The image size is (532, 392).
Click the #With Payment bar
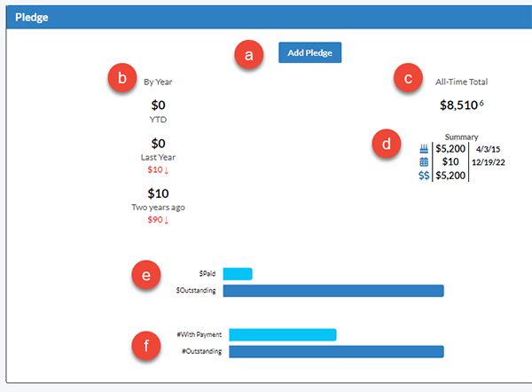283,334
